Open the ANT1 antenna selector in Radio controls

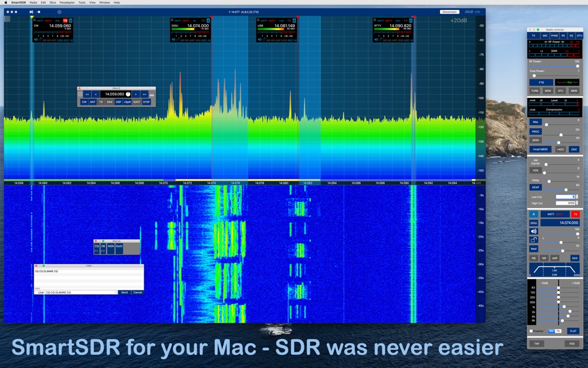(555, 214)
